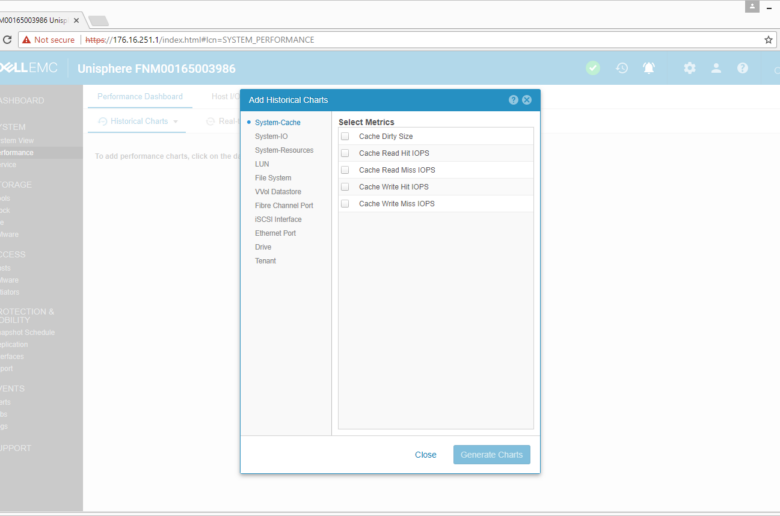Click the Not secure warning icon
Viewport: 780px width, 516px height.
click(x=26, y=40)
